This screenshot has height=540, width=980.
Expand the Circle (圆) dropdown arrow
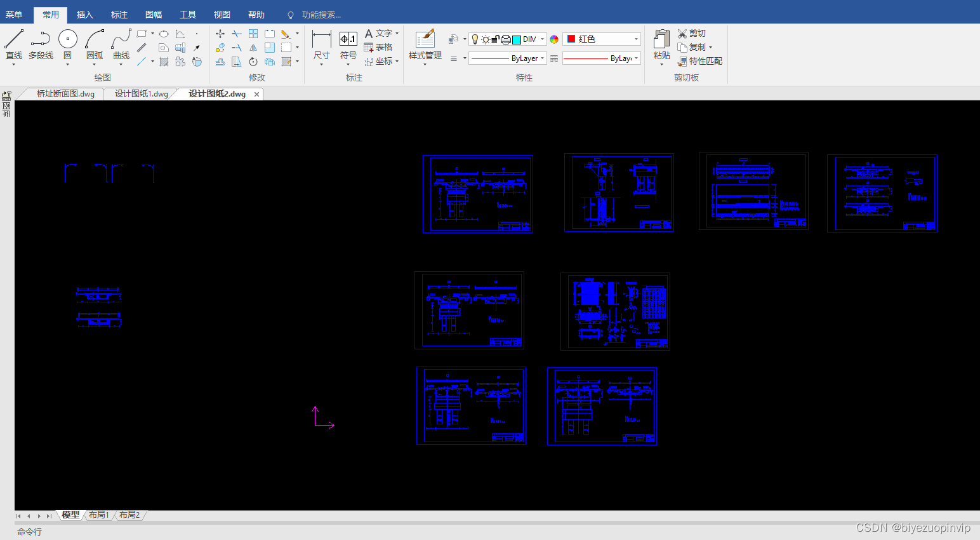point(68,64)
